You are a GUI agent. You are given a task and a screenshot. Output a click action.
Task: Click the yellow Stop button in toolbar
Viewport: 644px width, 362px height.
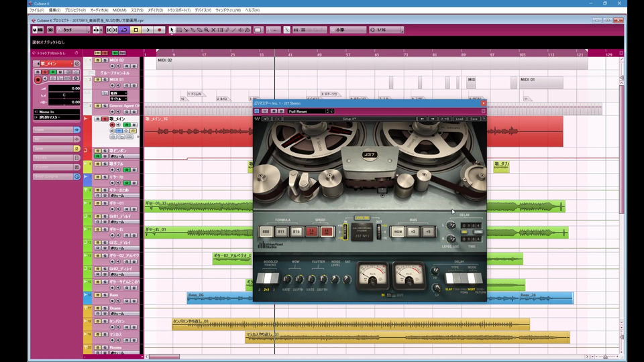click(136, 30)
